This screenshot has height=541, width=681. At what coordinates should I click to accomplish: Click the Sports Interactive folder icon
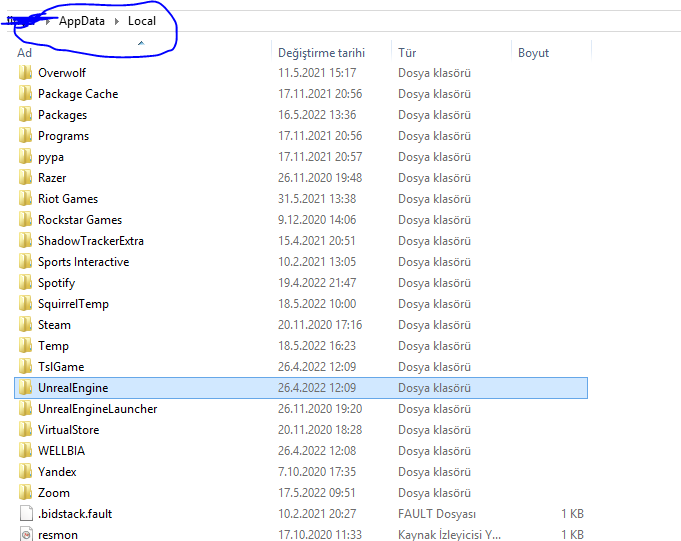click(26, 261)
